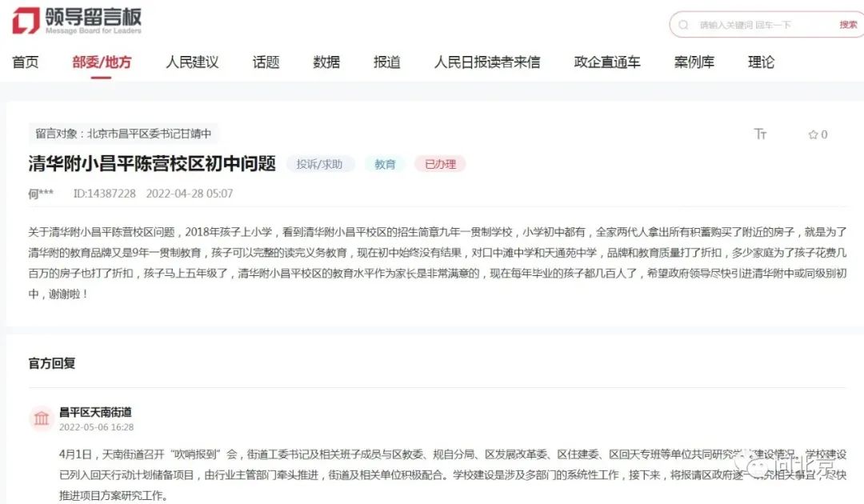Image resolution: width=864 pixels, height=504 pixels.
Task: Click the 领导留言板 site logo
Action: pos(77,21)
